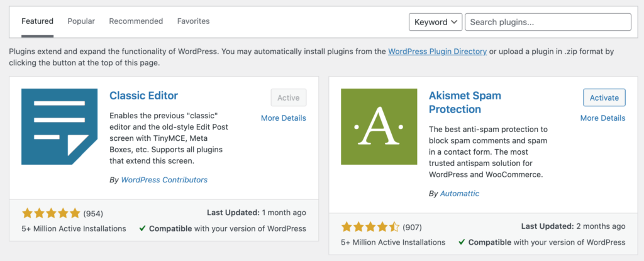The width and height of the screenshot is (644, 261).
Task: Click the Classic Editor title link
Action: point(143,96)
